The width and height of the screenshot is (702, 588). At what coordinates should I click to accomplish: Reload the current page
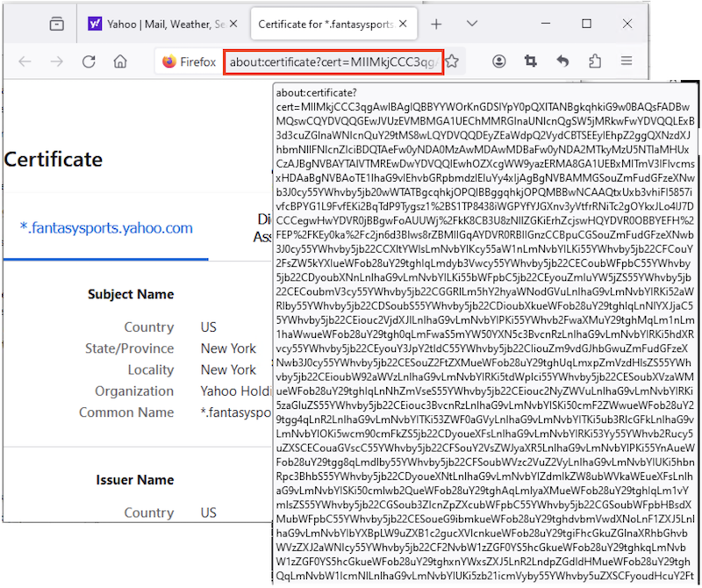click(x=88, y=61)
